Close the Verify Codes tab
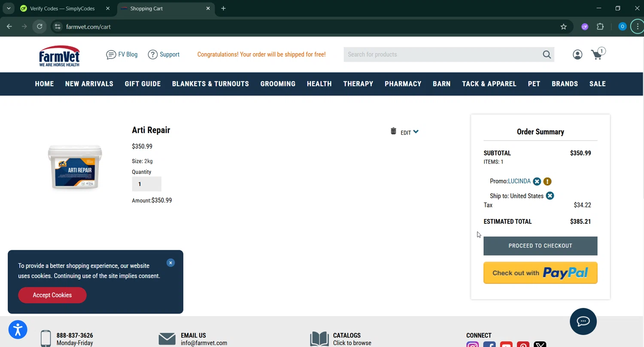644x347 pixels. [108, 8]
